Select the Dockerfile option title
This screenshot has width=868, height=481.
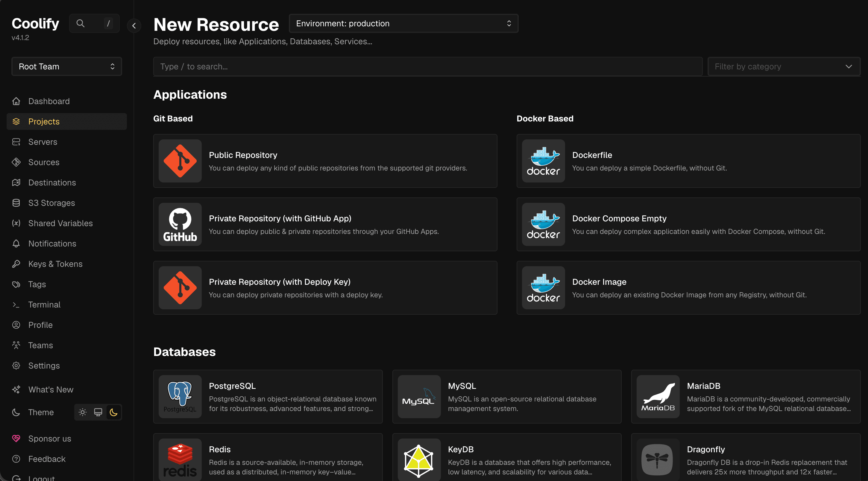(592, 155)
